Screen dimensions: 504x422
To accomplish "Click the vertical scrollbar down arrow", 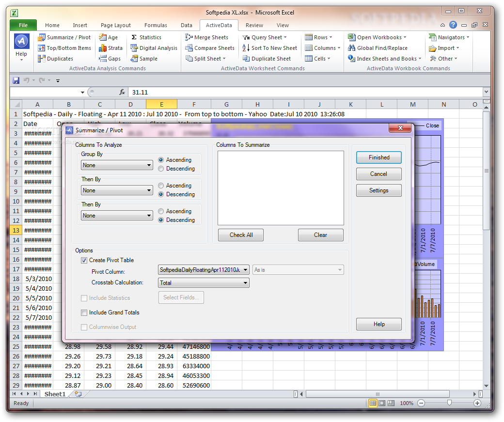I will (486, 386).
